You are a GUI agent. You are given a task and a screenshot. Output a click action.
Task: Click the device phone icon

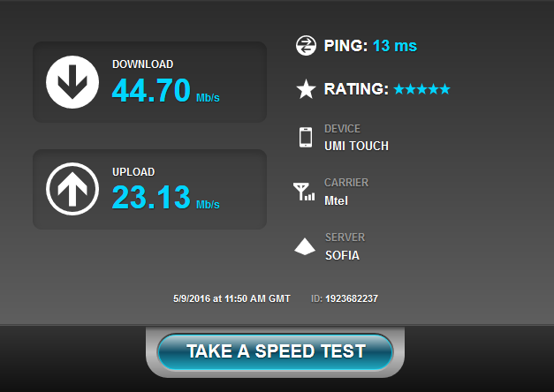(x=306, y=138)
